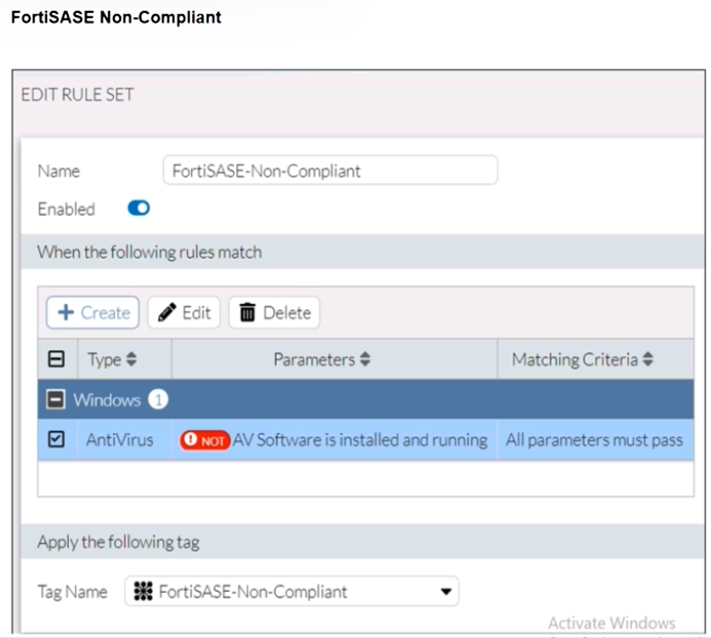Sort by the Type column arrows

(129, 360)
